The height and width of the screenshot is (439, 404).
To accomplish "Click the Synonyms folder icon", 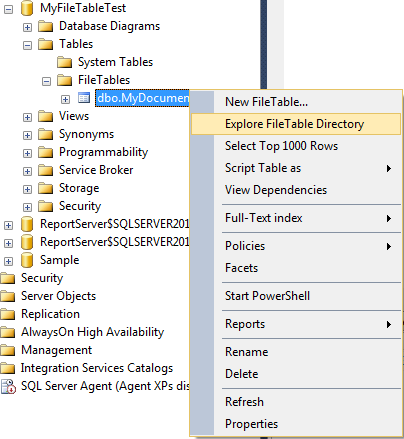I will (x=46, y=134).
